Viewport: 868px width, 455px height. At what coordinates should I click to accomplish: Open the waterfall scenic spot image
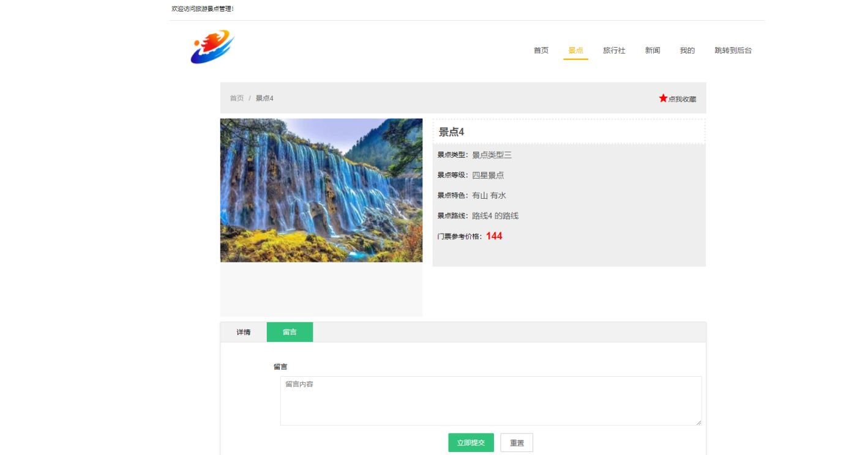pyautogui.click(x=321, y=190)
